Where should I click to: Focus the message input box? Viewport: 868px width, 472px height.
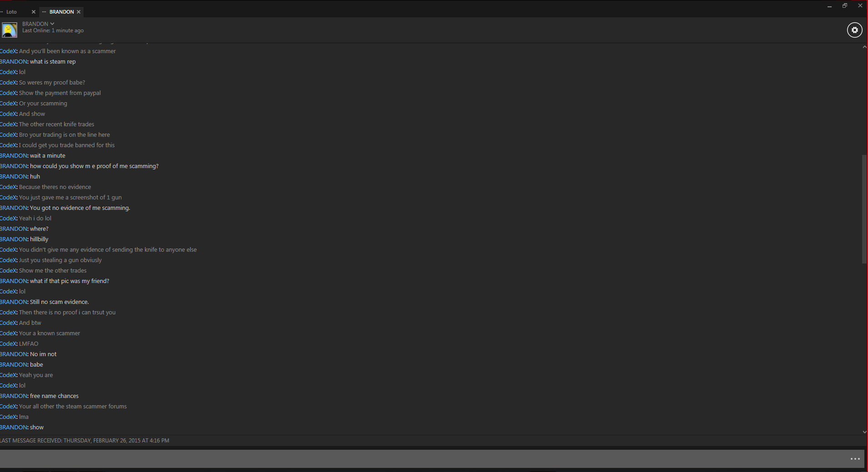423,459
